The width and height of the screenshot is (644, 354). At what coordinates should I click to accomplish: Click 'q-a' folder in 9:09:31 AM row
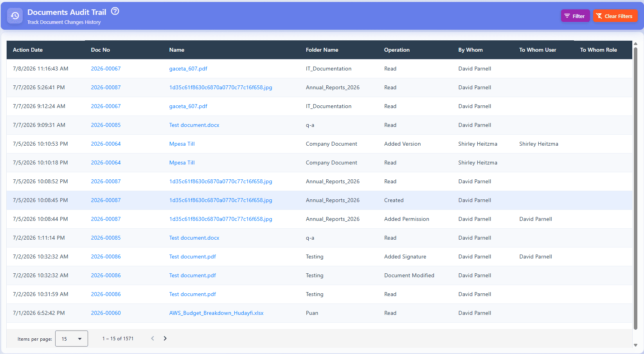click(310, 125)
